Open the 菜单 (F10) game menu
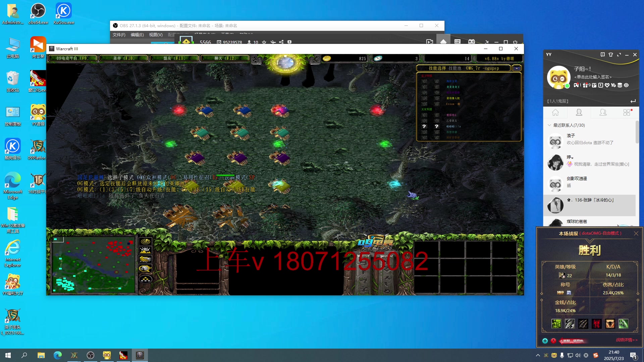 click(124, 58)
